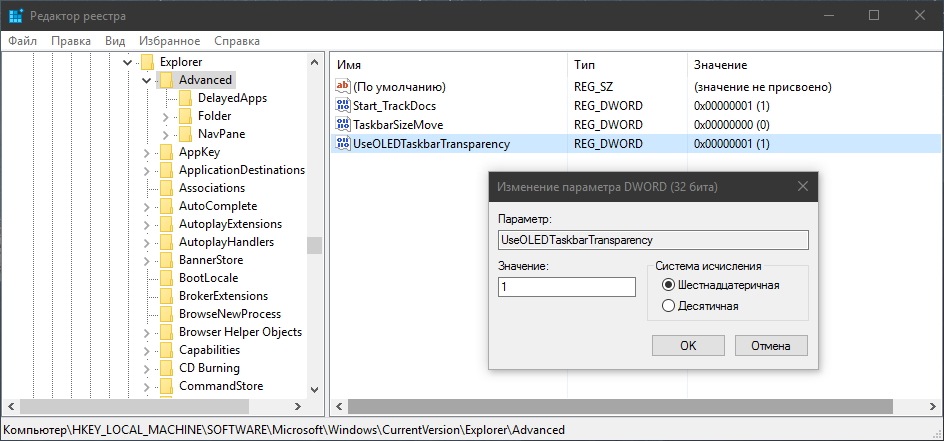This screenshot has width=944, height=441.
Task: Expand the AppKey tree node
Action: click(x=146, y=152)
